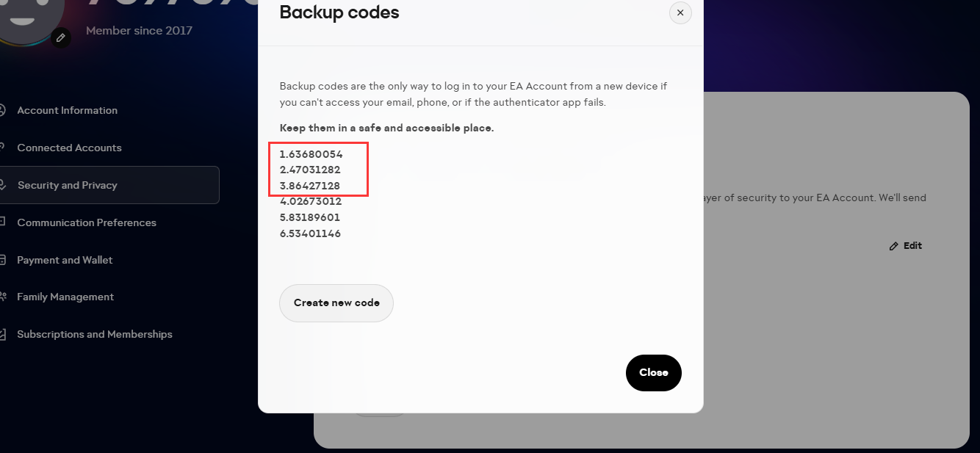Click backup code number 6
Viewport: 980px width, 453px height.
tap(309, 233)
